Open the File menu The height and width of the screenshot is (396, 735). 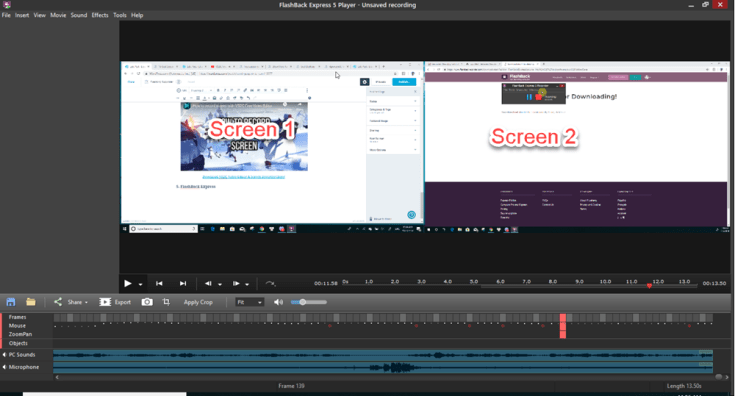pos(6,15)
